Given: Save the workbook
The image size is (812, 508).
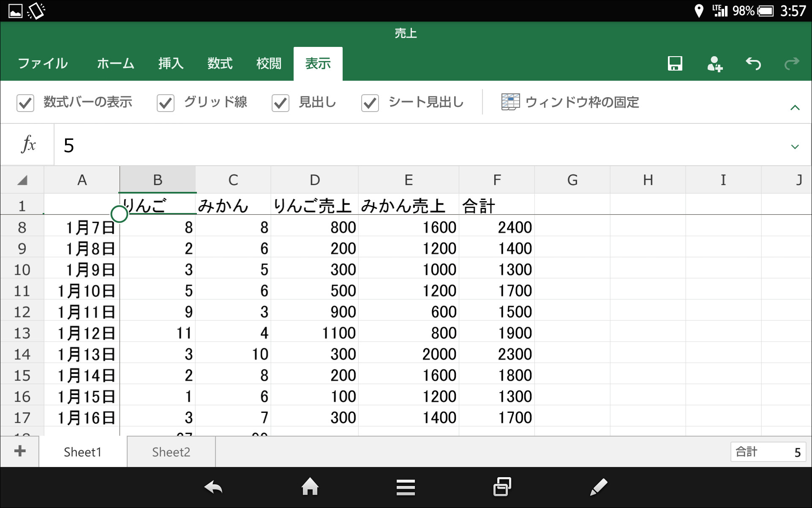Looking at the screenshot, I should pyautogui.click(x=675, y=63).
